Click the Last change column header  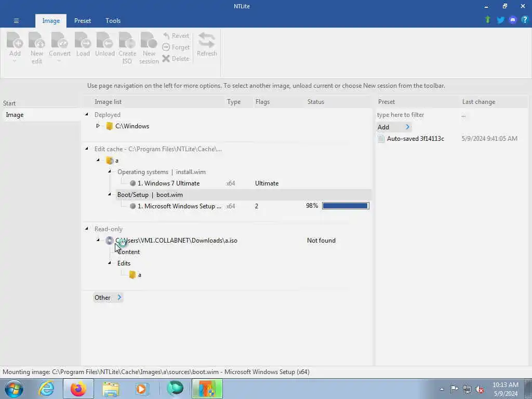[478, 102]
